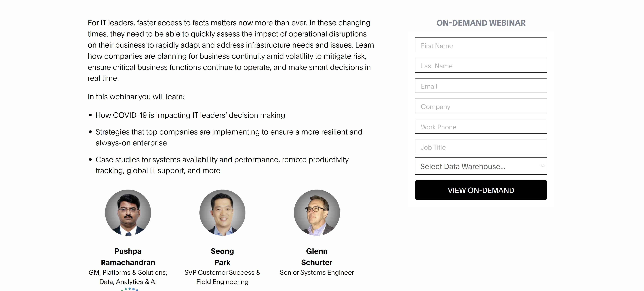This screenshot has width=644, height=291.
Task: Click Glenn Schurter's profile picture
Action: 316,212
